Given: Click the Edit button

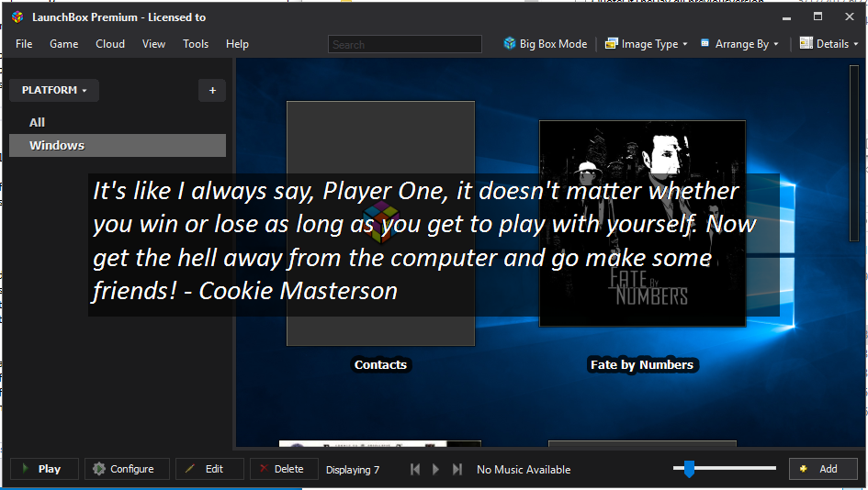Looking at the screenshot, I should pyautogui.click(x=209, y=469).
